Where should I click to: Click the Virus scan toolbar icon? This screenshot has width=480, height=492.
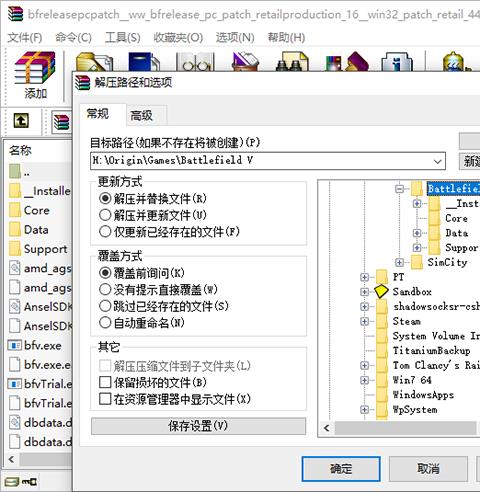pos(456,61)
